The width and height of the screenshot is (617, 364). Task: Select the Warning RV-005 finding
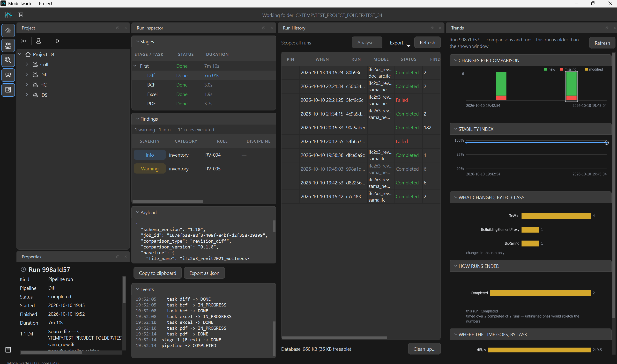coord(203,169)
